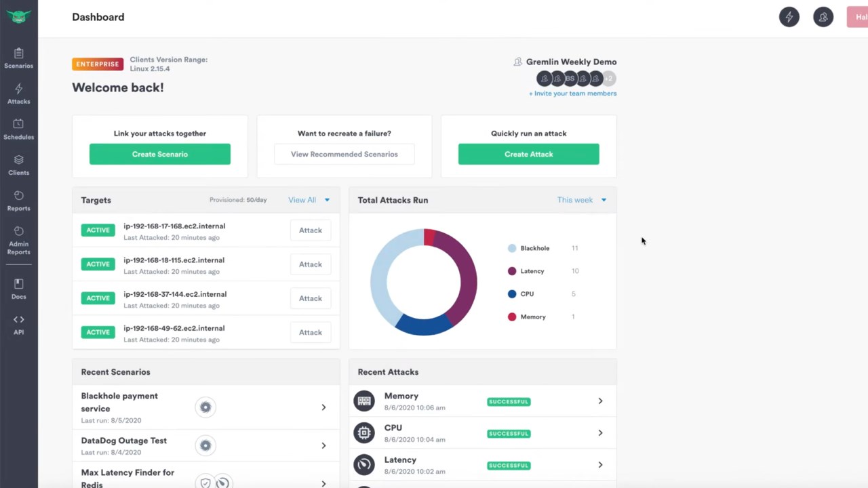
Task: Click the CPU attack icon
Action: click(364, 433)
